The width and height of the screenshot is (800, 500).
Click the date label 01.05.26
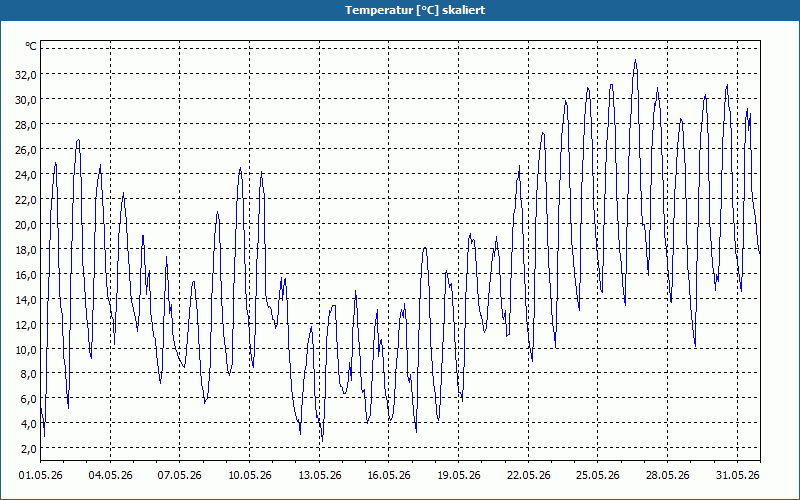41,475
